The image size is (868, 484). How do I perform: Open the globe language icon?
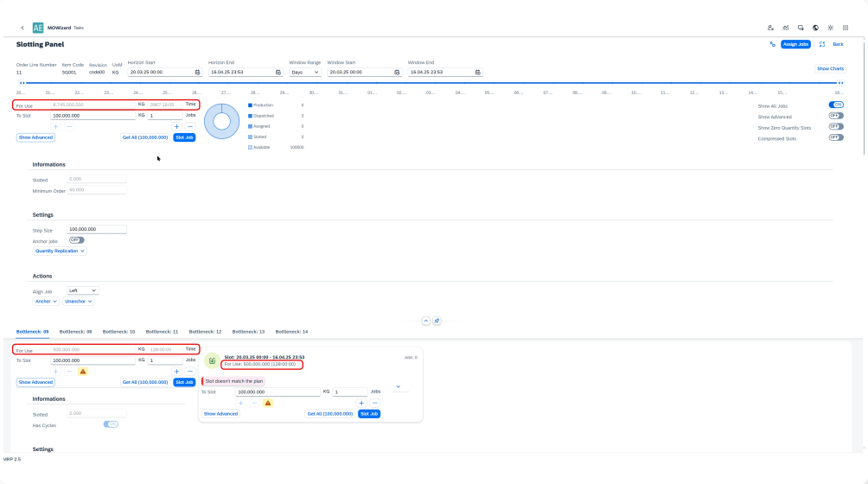(x=815, y=28)
